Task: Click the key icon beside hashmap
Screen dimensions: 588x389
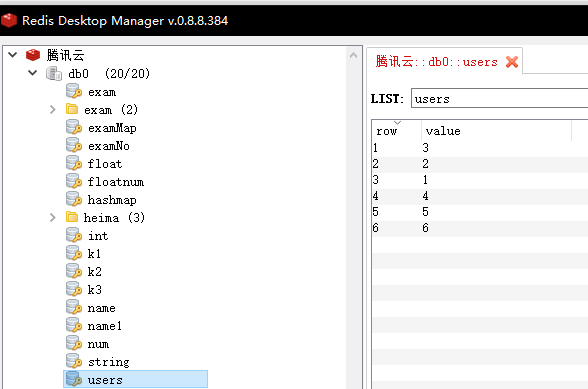Action: click(74, 199)
